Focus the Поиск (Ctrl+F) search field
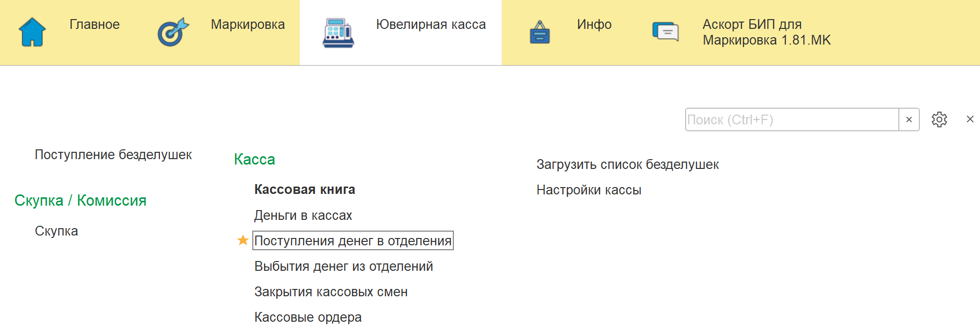Screen dimensions: 980x332 click(792, 119)
